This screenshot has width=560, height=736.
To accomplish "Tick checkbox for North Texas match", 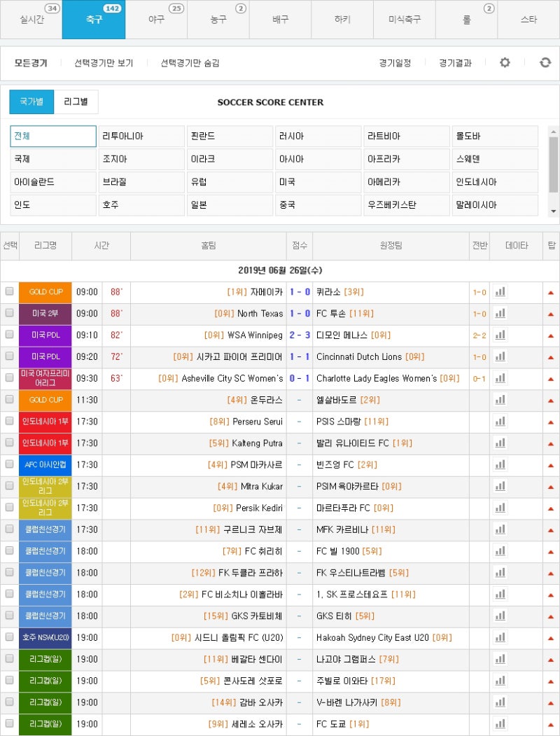I will (9, 313).
